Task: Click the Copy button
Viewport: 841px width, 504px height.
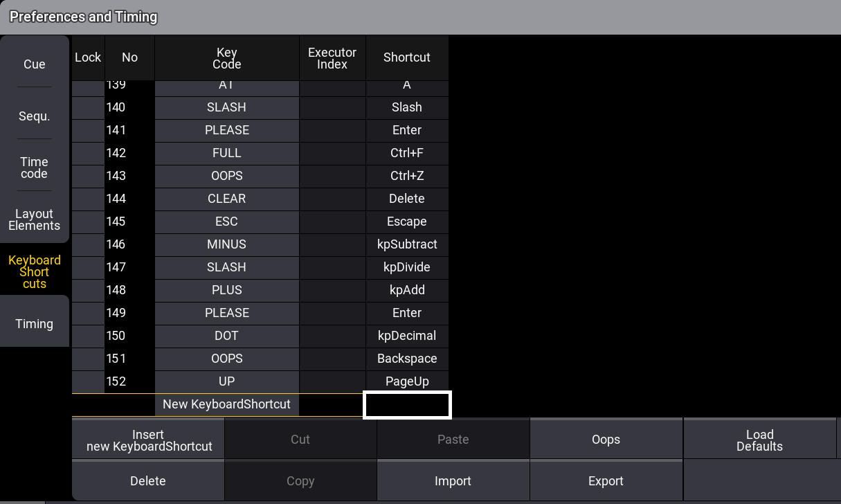Action: [300, 481]
